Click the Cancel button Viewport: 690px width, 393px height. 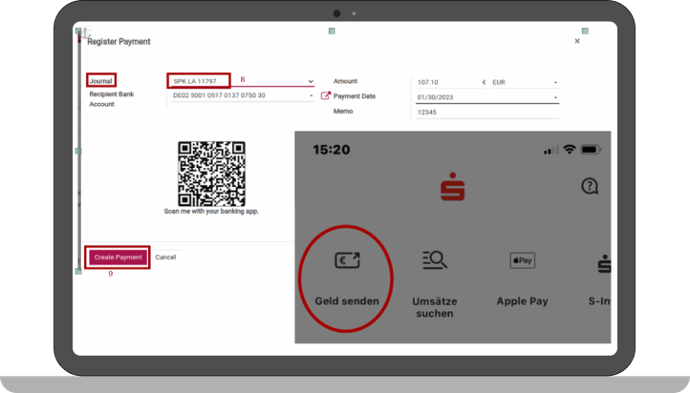click(x=165, y=257)
